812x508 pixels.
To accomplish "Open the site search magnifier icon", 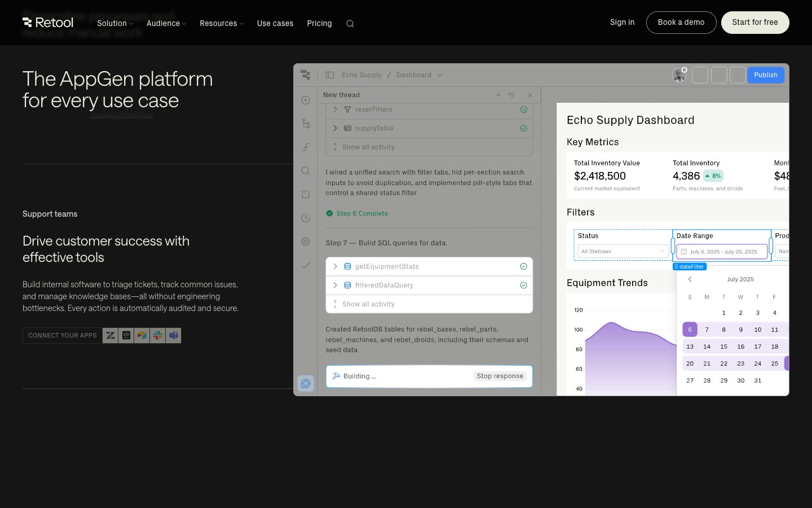I will tap(350, 24).
